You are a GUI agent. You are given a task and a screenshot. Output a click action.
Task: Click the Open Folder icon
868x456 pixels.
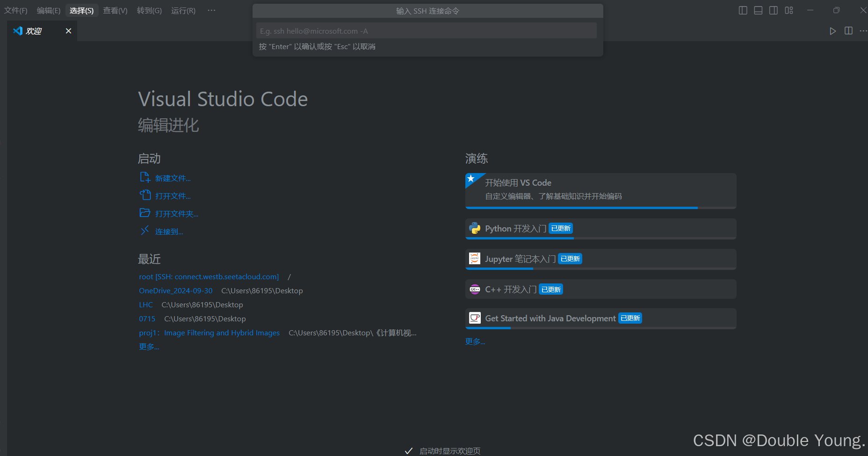pos(145,213)
